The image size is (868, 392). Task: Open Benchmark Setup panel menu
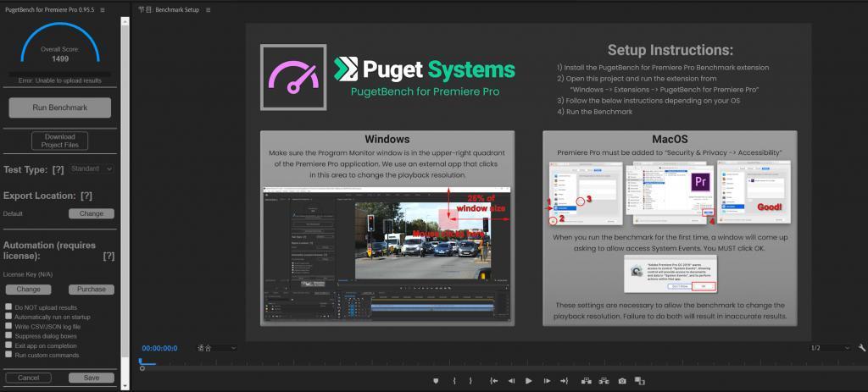coord(209,10)
